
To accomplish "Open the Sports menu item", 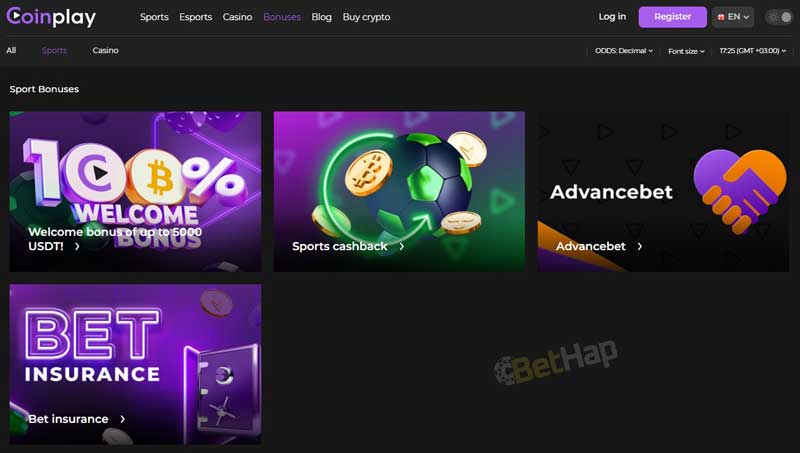I will [154, 17].
